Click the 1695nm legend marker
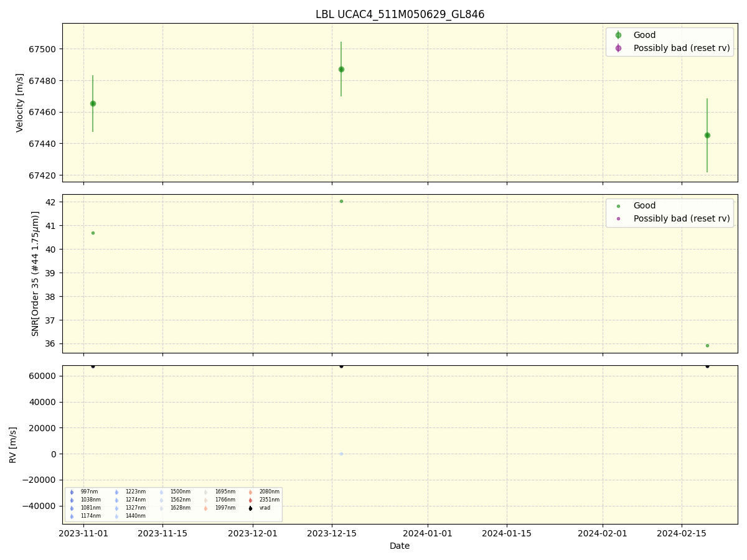 (206, 492)
